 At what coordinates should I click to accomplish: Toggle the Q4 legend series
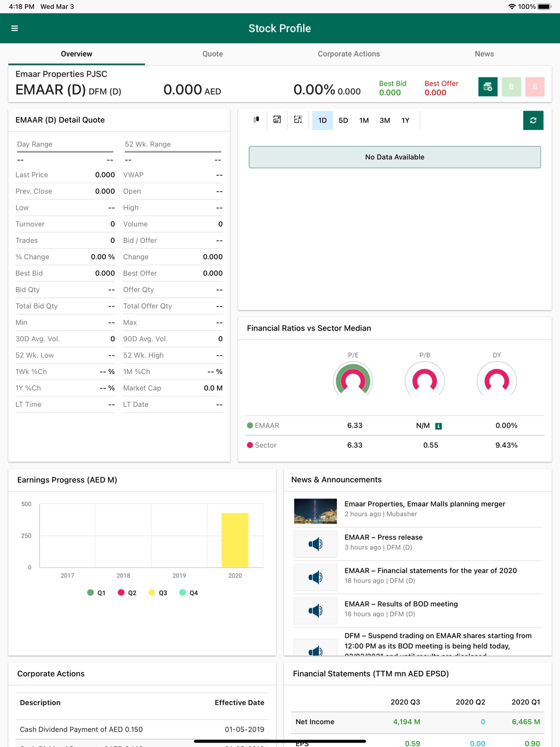tap(189, 593)
